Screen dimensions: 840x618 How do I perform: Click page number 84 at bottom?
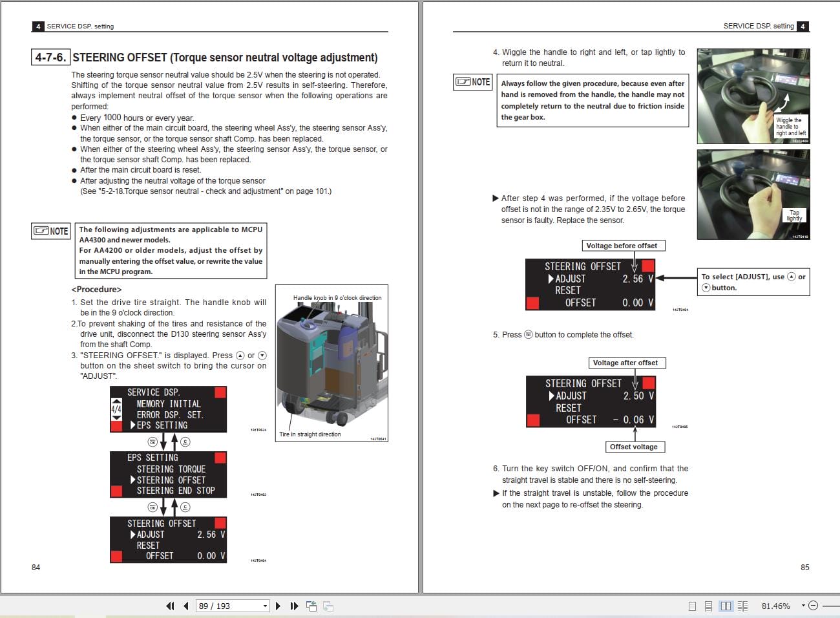tap(36, 568)
